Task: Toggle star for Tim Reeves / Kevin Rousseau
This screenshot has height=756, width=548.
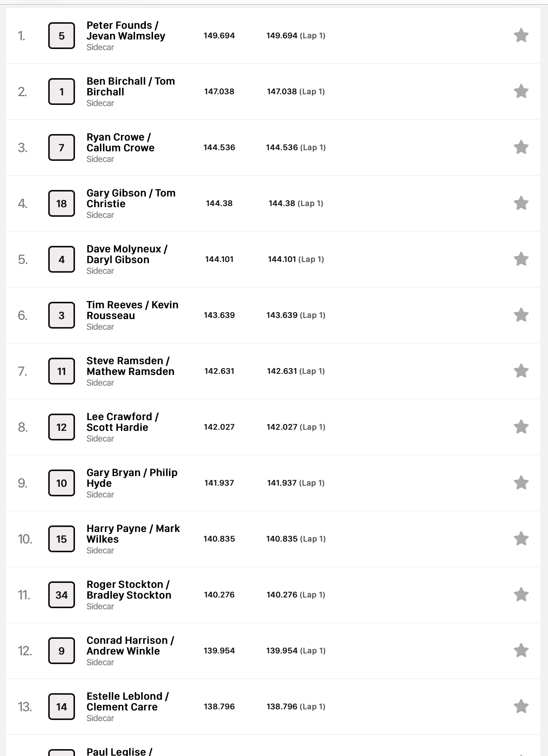Action: (521, 315)
